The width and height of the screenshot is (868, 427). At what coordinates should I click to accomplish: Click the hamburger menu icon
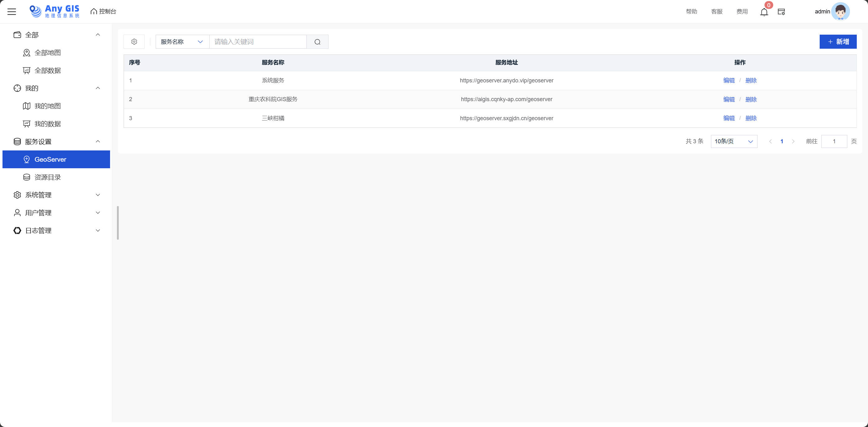[x=12, y=12]
